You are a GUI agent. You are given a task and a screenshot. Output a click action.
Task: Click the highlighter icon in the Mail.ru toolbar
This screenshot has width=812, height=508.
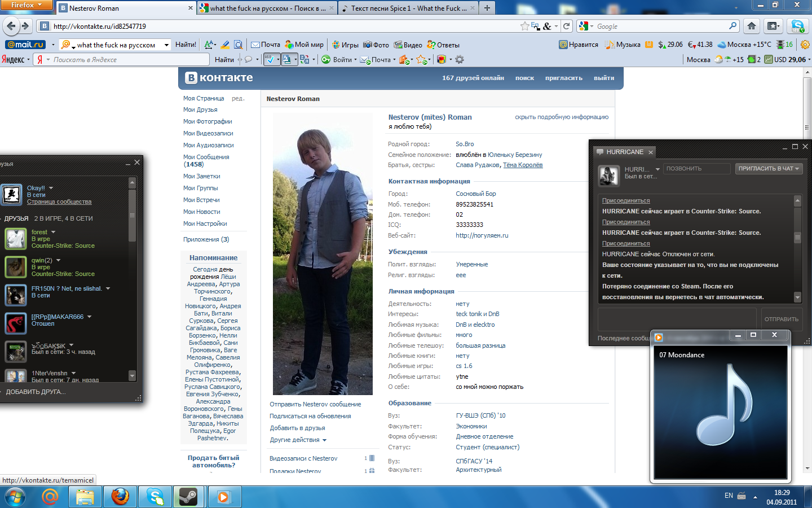[x=225, y=45]
